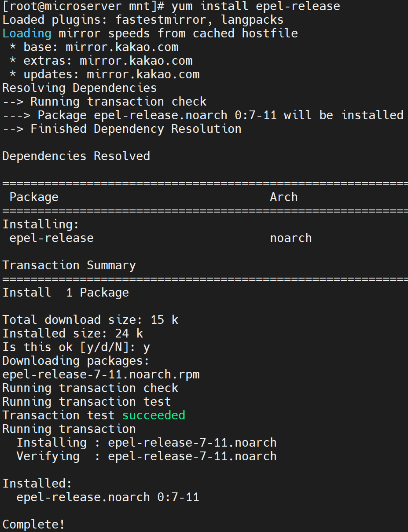Click 'Total download size: 15 k' line
The image size is (408, 532).
pyautogui.click(x=90, y=320)
